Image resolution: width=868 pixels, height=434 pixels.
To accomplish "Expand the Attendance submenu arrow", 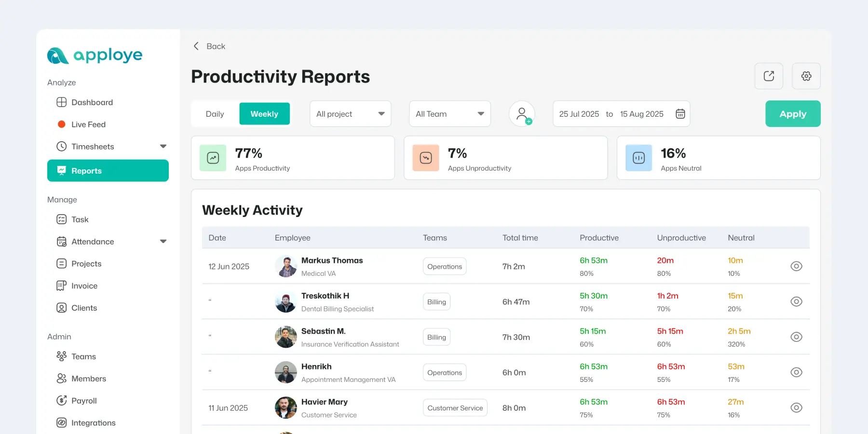I will 163,242.
